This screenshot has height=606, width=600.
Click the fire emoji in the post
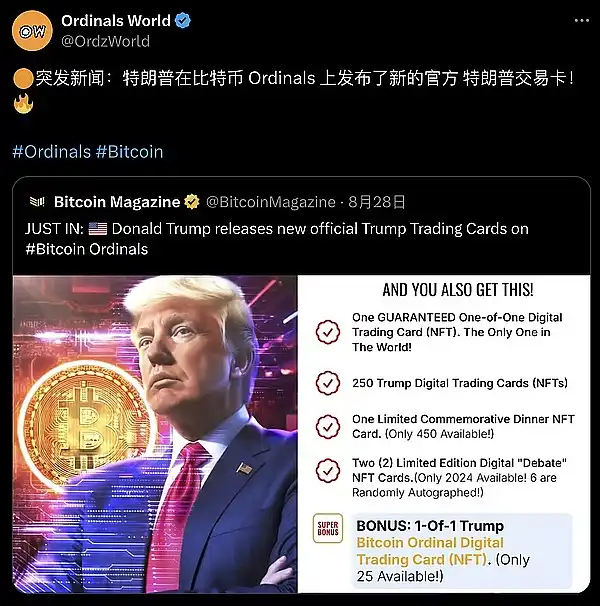[x=23, y=104]
